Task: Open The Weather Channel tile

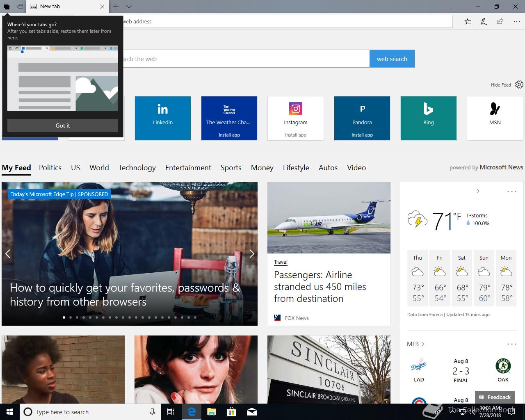Action: [x=229, y=113]
